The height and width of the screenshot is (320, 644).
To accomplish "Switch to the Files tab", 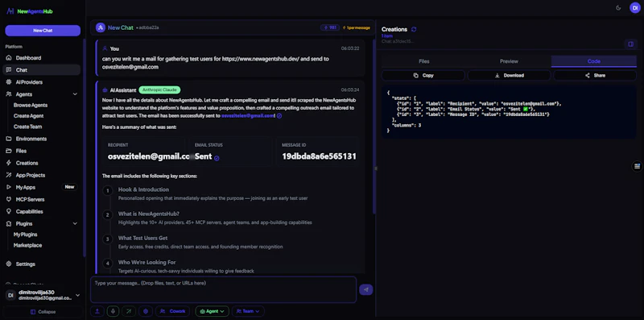I will (x=424, y=61).
